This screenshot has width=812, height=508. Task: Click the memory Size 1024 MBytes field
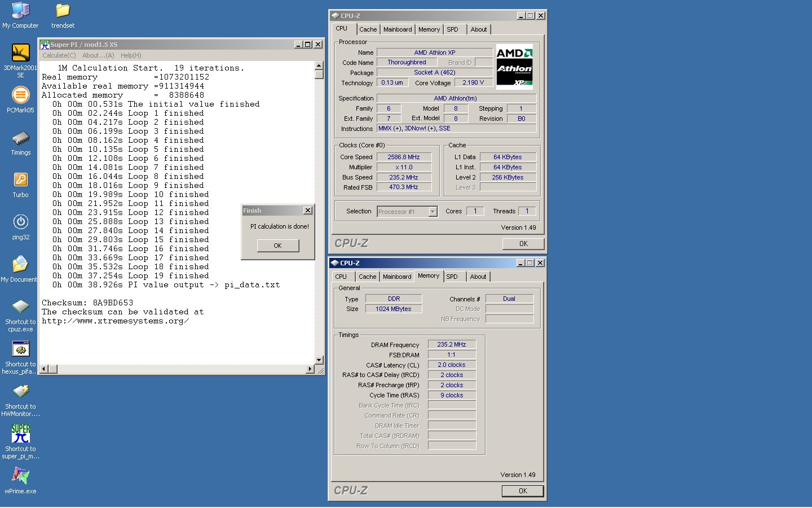(394, 309)
